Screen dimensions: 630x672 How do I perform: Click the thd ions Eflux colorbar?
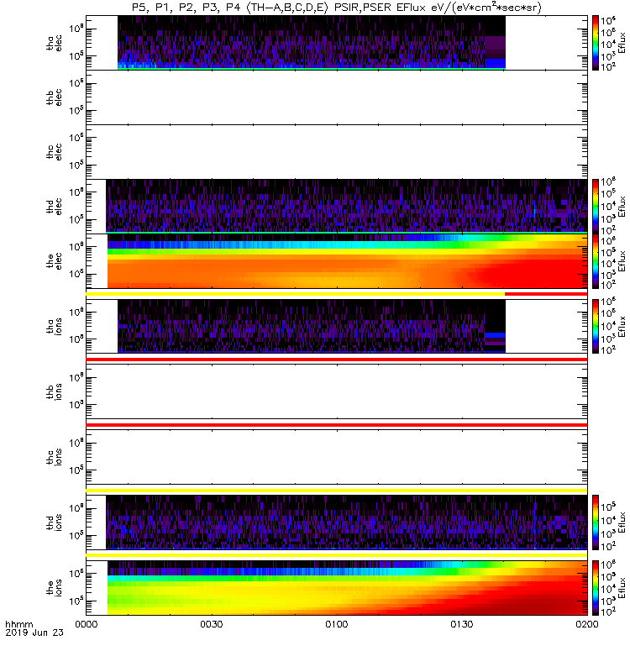pos(596,522)
